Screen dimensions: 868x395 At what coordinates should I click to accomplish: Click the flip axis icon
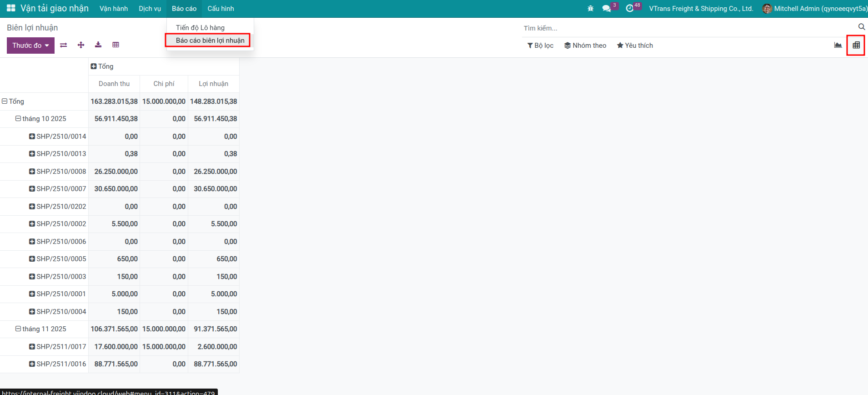click(x=64, y=45)
